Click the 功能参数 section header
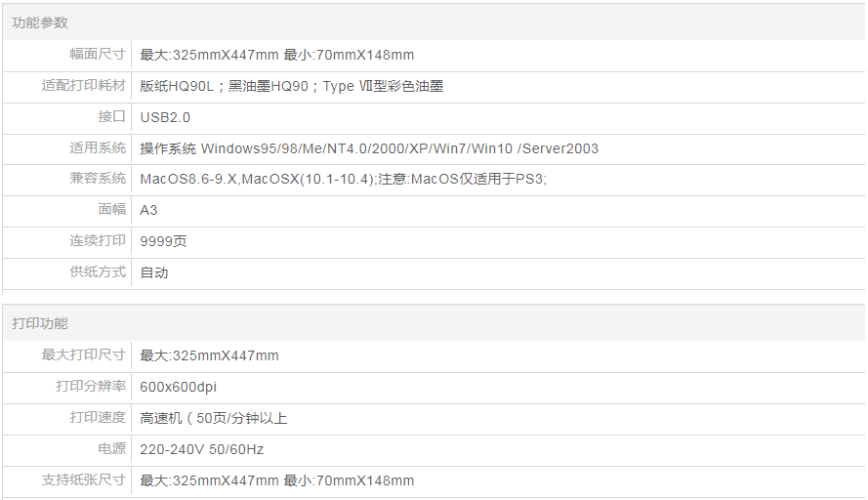This screenshot has width=868, height=500. (x=40, y=22)
